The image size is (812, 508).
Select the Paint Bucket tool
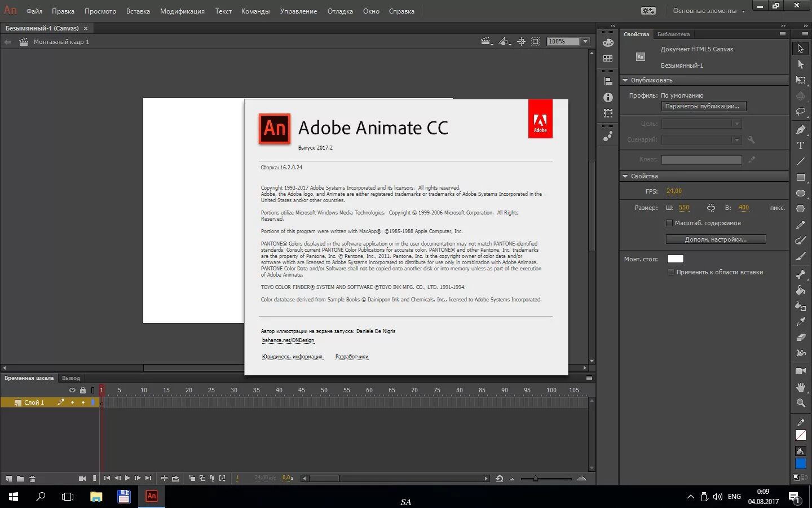[800, 290]
